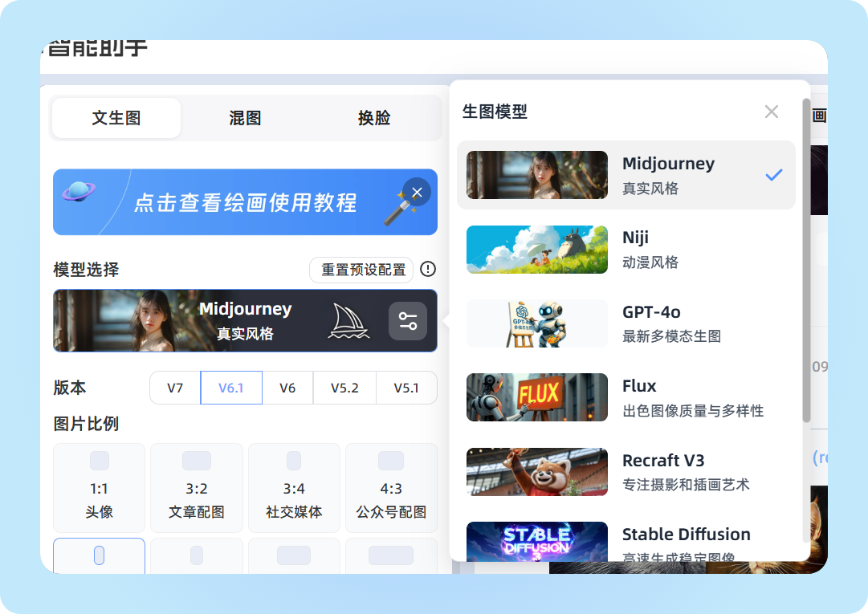
Task: Select the Recraft V3 model
Action: [x=626, y=472]
